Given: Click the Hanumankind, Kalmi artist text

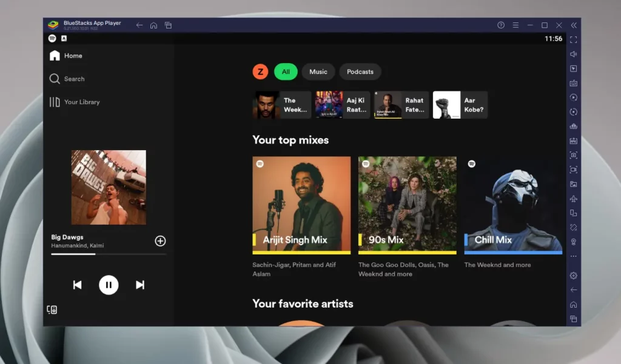Looking at the screenshot, I should pos(78,246).
